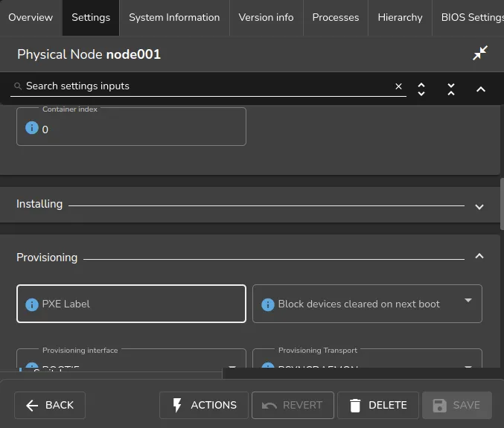This screenshot has width=504, height=428.
Task: Open Block devices cleared on next boot dropdown
Action: pos(367,304)
